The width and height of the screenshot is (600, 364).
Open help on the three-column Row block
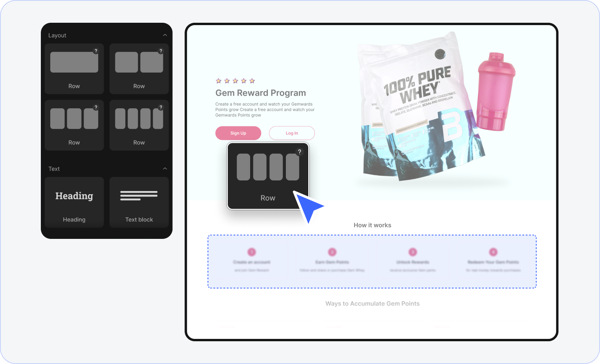pyautogui.click(x=96, y=107)
